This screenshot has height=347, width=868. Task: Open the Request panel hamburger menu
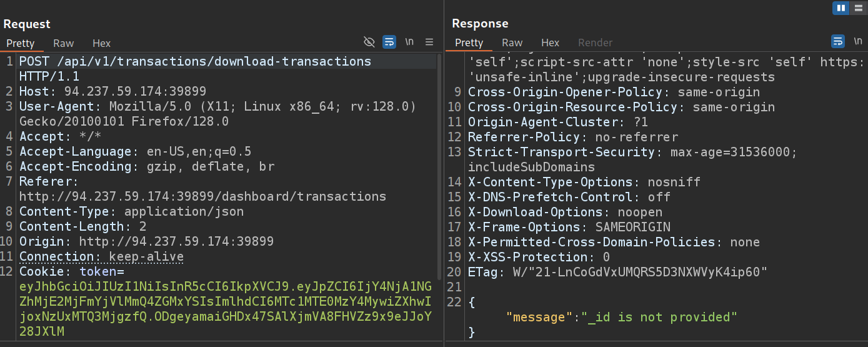pyautogui.click(x=429, y=43)
